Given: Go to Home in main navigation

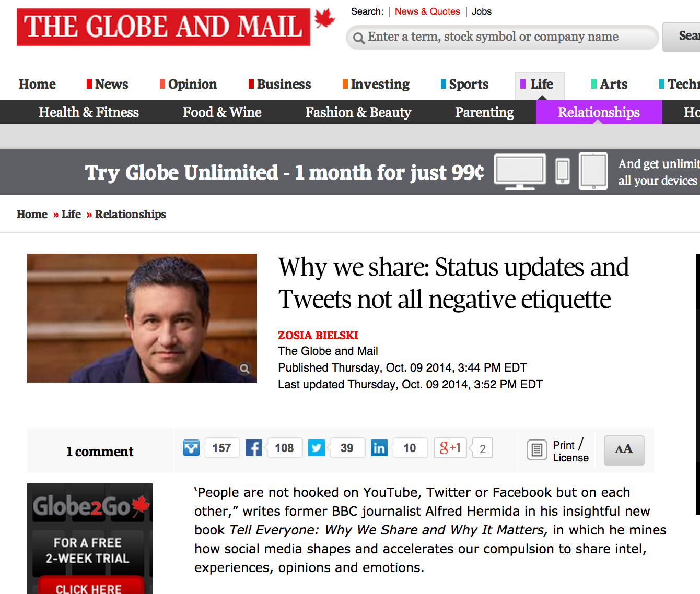Looking at the screenshot, I should click(x=37, y=85).
